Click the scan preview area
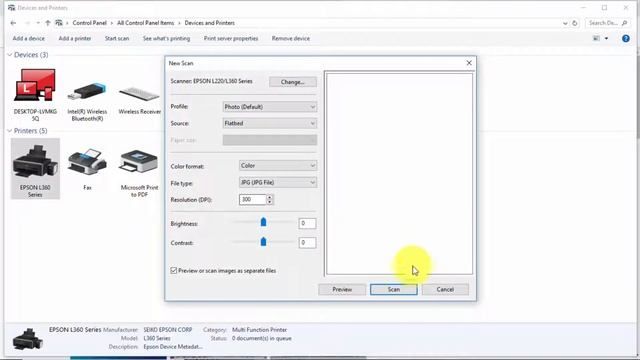 [400, 174]
